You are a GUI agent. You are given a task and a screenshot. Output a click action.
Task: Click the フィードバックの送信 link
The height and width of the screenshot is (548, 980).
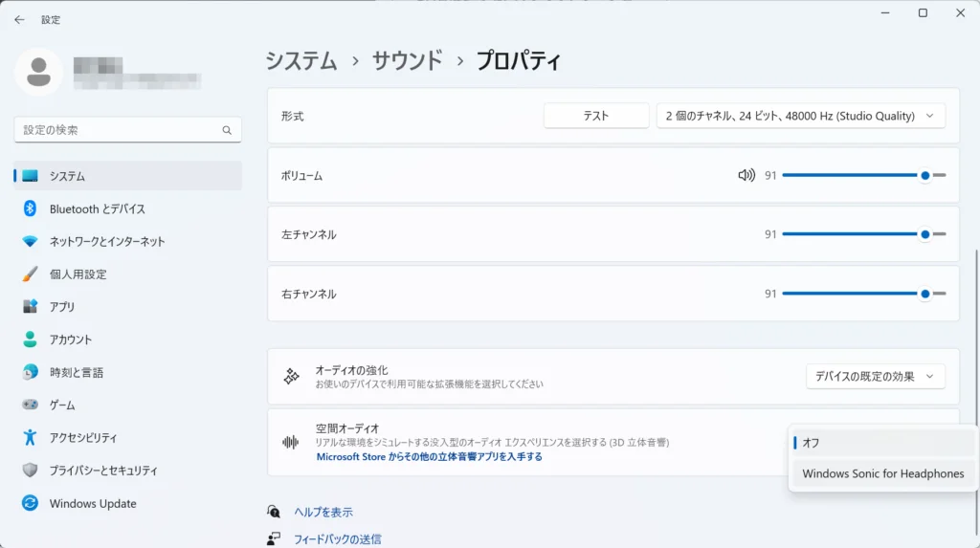coord(337,539)
